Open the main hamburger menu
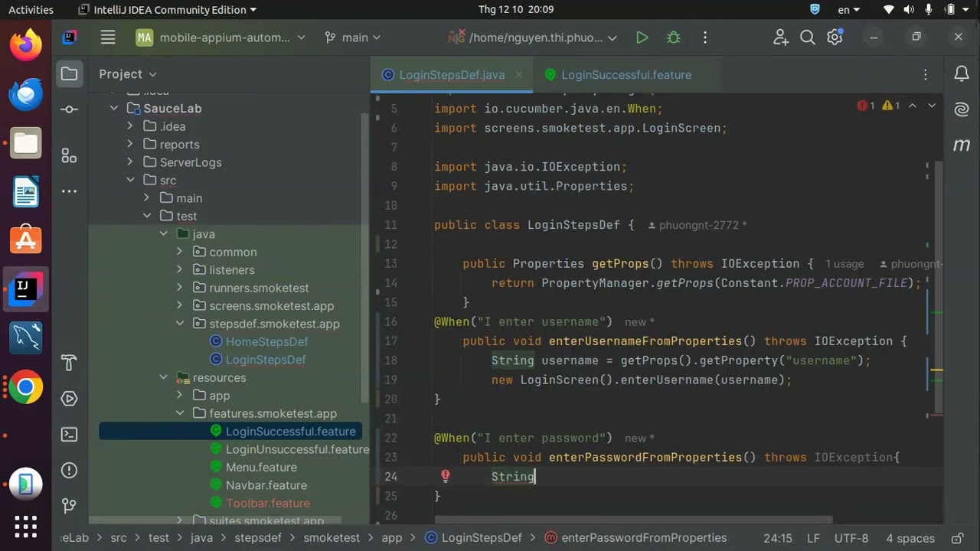This screenshot has width=980, height=551. tap(108, 37)
